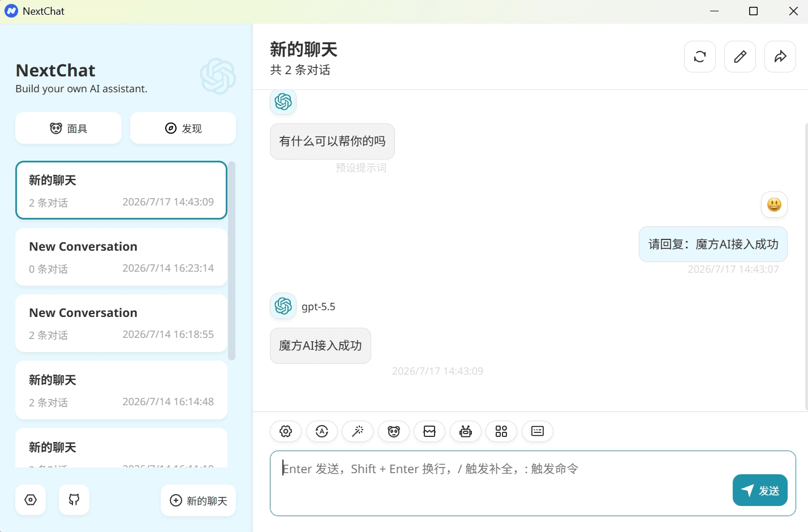The width and height of the screenshot is (808, 532).
Task: Open the partially visible last 新的聊天 chat
Action: tap(121, 448)
